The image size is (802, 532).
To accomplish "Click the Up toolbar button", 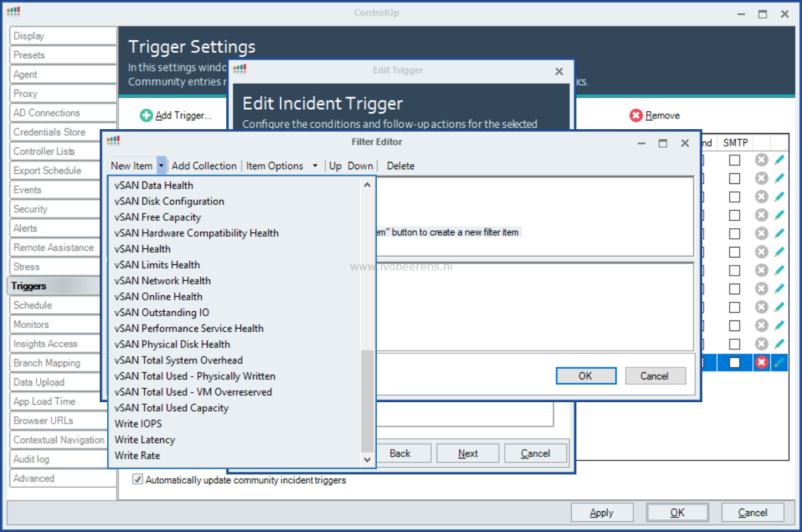I will (x=335, y=165).
